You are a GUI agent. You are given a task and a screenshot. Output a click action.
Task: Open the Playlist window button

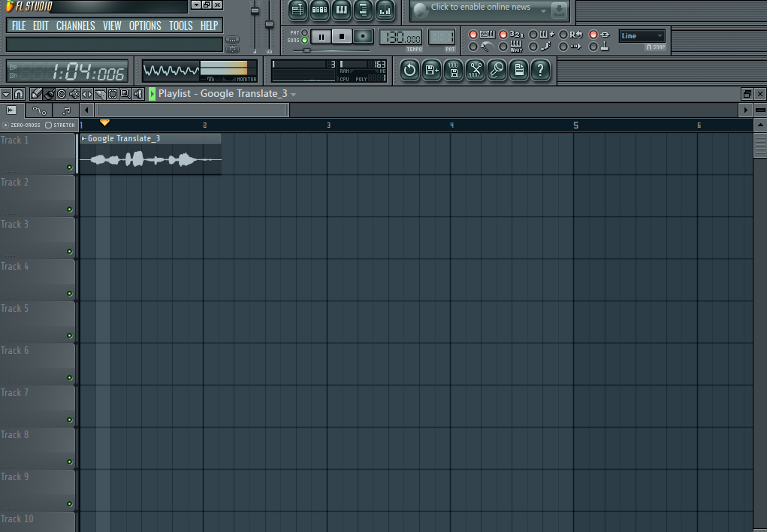point(297,11)
